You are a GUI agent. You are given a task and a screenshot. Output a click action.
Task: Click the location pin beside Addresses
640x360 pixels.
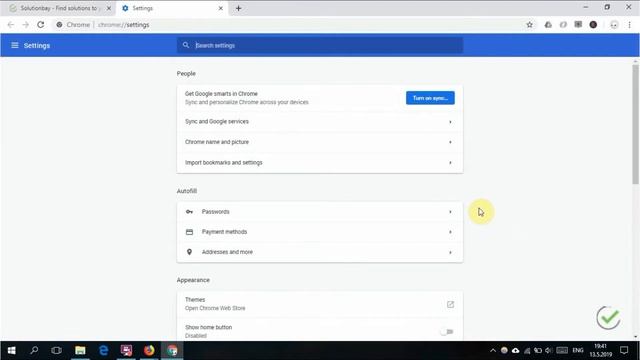[189, 252]
